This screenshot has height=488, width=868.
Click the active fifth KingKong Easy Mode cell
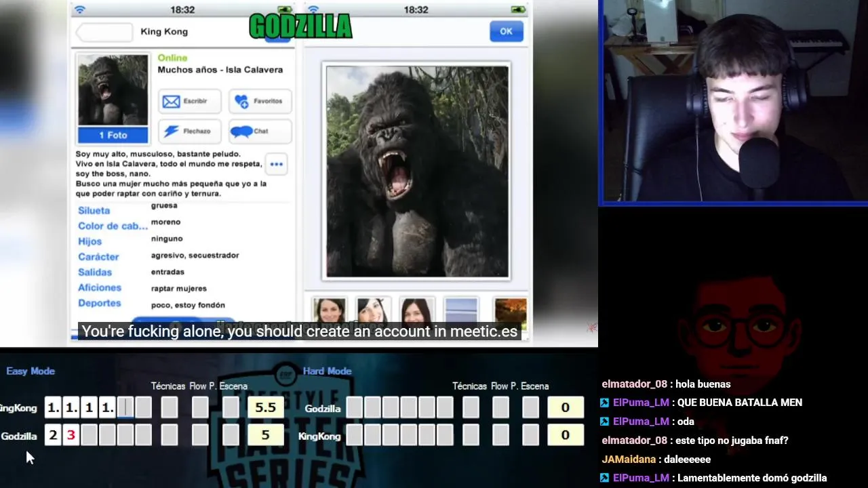[x=125, y=407]
